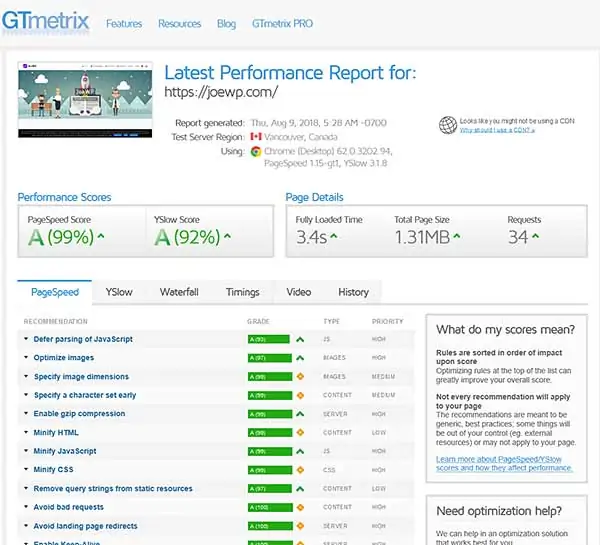Sort by the Recommendation column header

click(55, 321)
